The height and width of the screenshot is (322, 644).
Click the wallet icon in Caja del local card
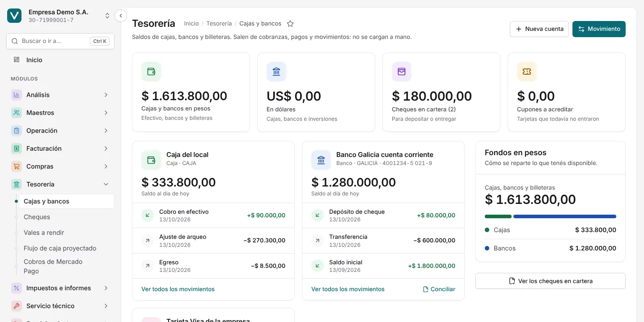[x=151, y=160]
